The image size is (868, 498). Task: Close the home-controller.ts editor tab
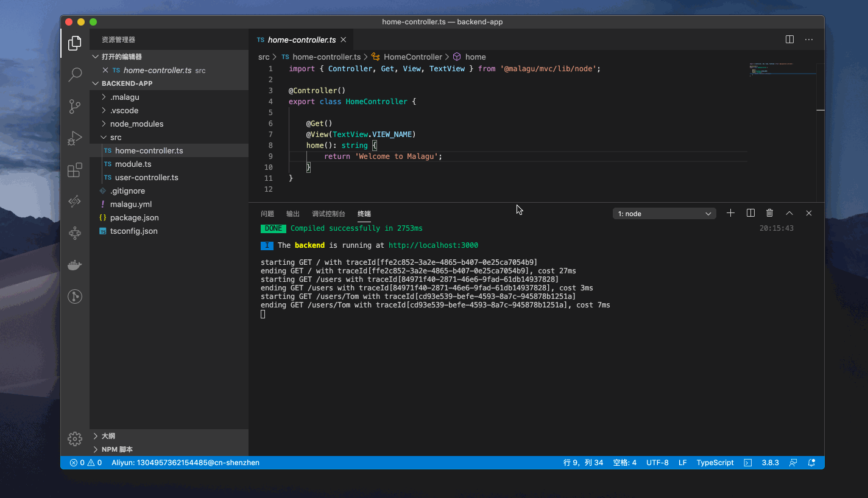(343, 40)
